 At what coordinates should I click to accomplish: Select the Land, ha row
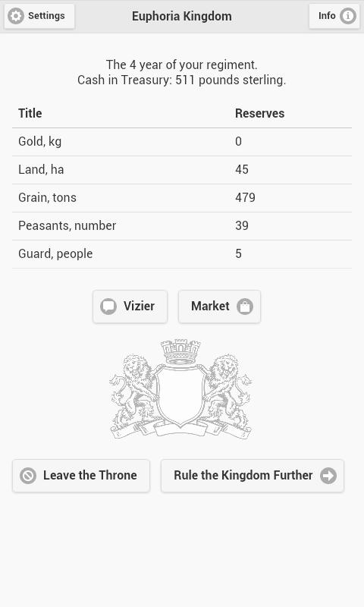tap(182, 170)
